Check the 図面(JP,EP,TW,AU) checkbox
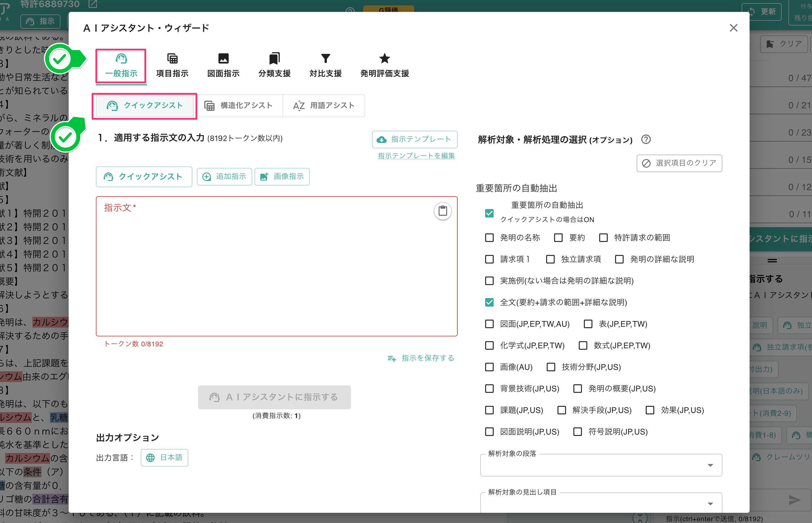This screenshot has height=523, width=812. (x=489, y=324)
